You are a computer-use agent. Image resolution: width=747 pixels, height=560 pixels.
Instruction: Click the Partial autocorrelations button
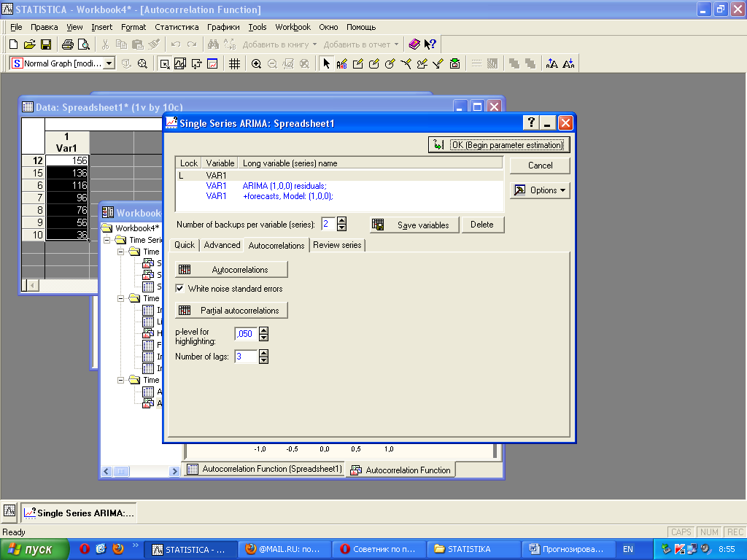[231, 311]
